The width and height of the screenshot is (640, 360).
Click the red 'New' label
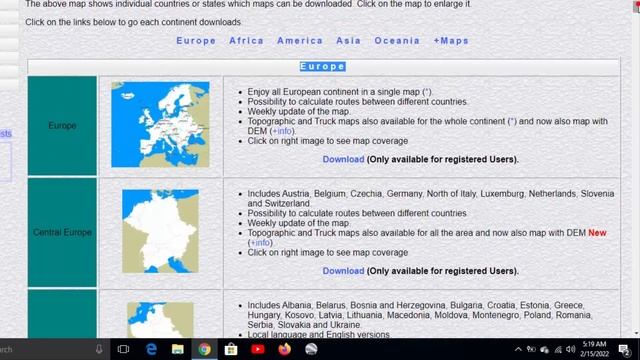pos(597,233)
